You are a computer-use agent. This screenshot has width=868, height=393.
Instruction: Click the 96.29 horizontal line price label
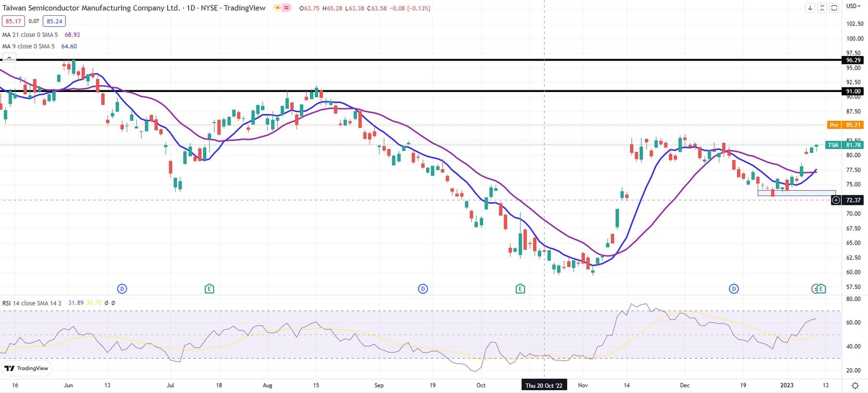pos(852,60)
